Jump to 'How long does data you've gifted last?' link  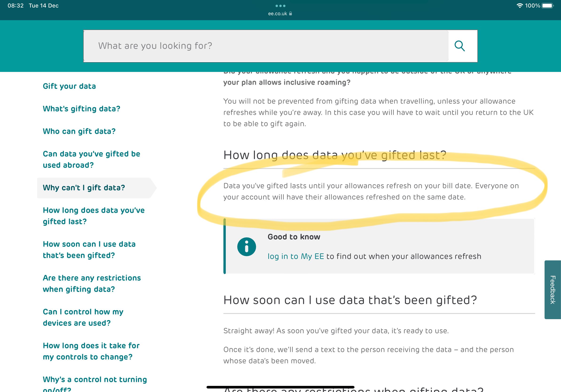point(93,216)
